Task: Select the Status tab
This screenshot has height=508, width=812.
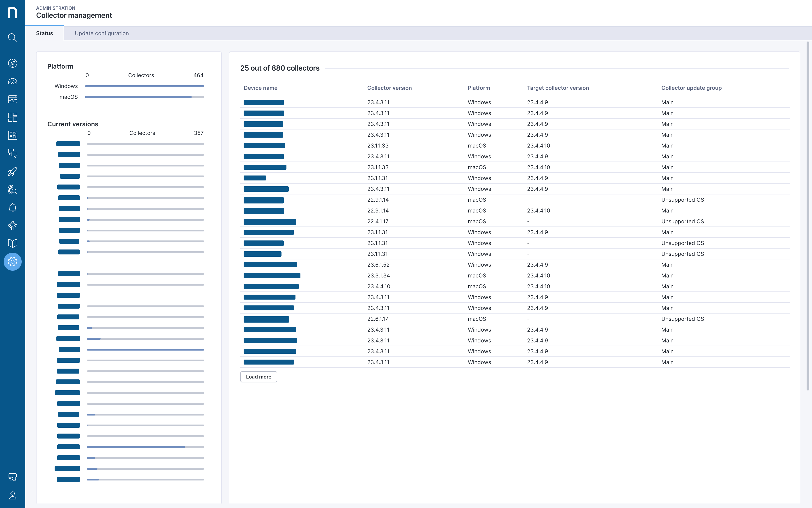Action: point(44,33)
